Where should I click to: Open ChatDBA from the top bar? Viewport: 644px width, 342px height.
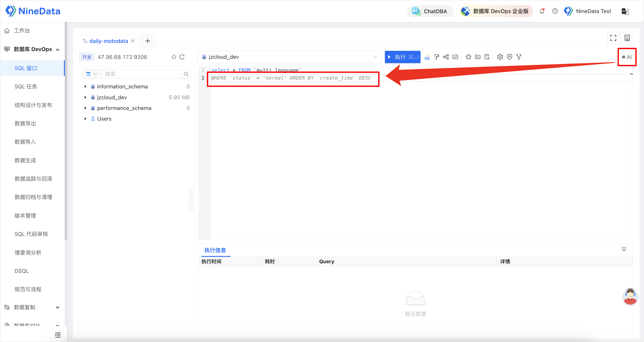point(430,11)
